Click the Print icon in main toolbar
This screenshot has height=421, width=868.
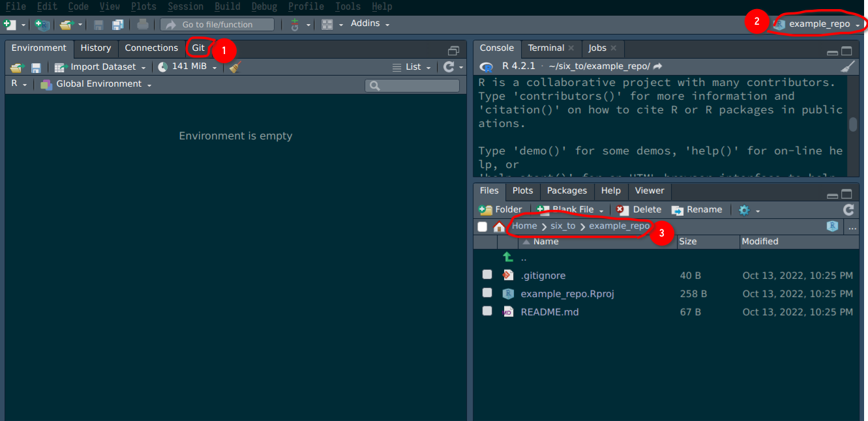(x=143, y=24)
